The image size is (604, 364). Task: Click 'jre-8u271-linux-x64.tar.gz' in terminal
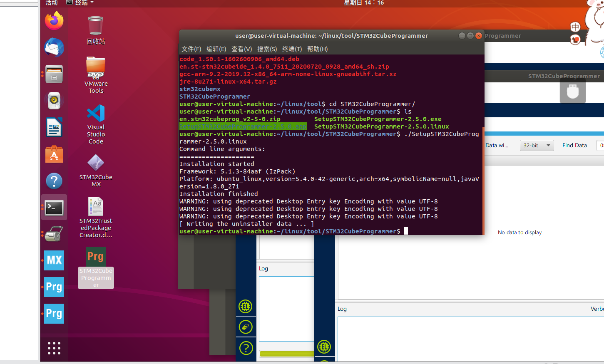click(x=228, y=82)
